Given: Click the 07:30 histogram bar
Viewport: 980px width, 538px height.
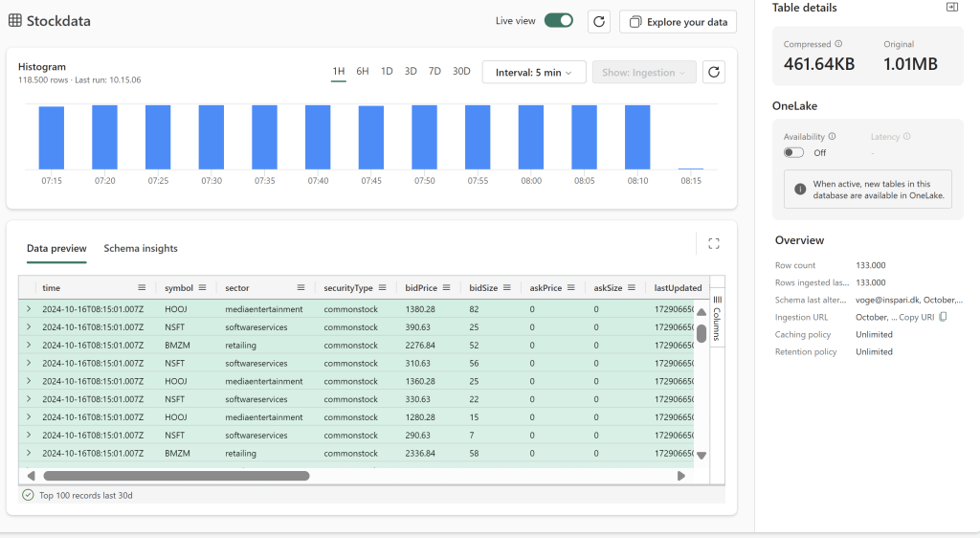Looking at the screenshot, I should [212, 137].
